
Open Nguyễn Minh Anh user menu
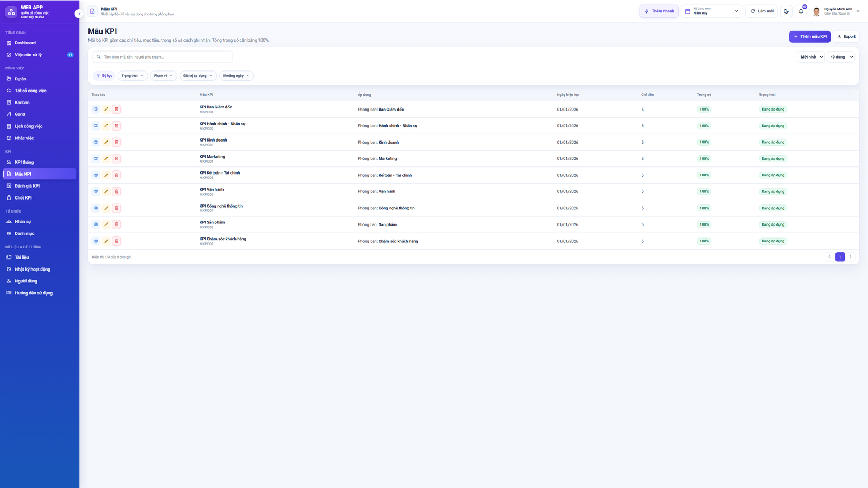(x=835, y=11)
